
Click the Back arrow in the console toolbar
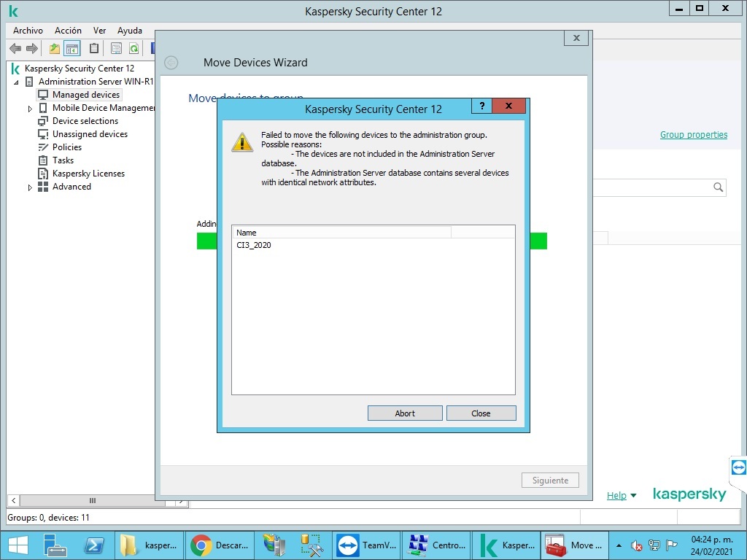point(15,48)
